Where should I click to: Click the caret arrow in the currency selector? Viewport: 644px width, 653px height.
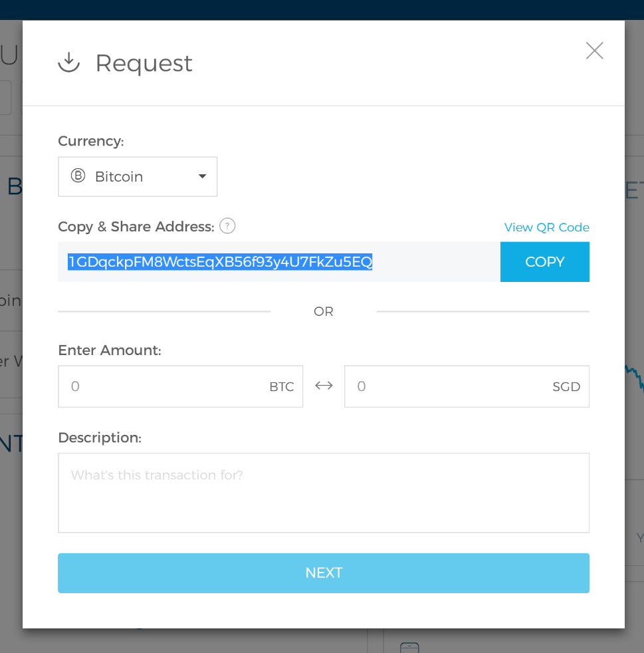tap(201, 176)
